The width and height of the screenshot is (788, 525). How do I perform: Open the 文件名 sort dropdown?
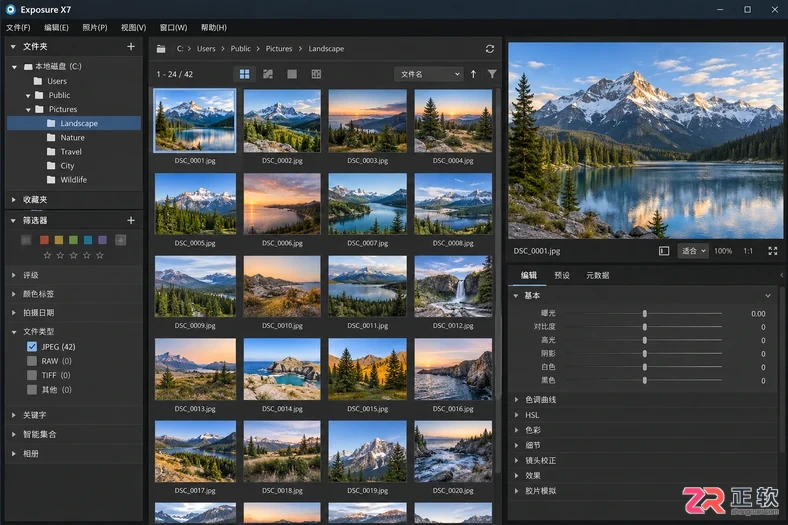(x=429, y=74)
